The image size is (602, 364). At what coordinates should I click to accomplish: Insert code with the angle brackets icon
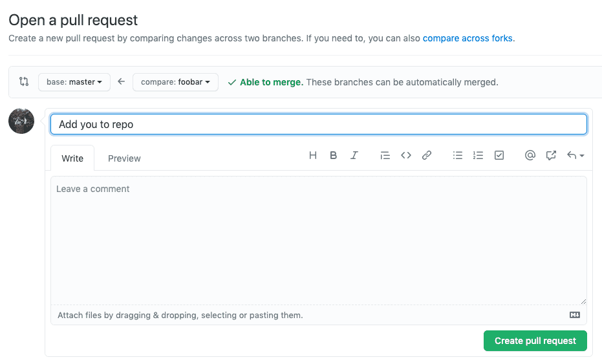pyautogui.click(x=406, y=155)
